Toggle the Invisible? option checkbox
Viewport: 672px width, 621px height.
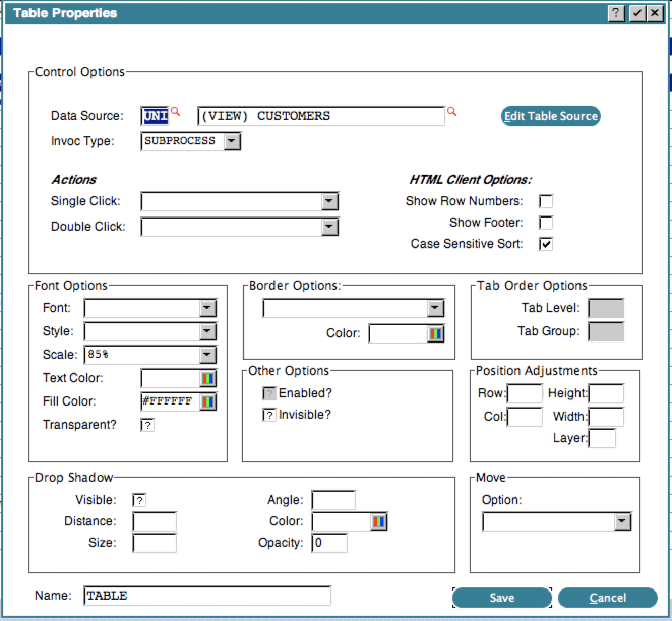(269, 415)
